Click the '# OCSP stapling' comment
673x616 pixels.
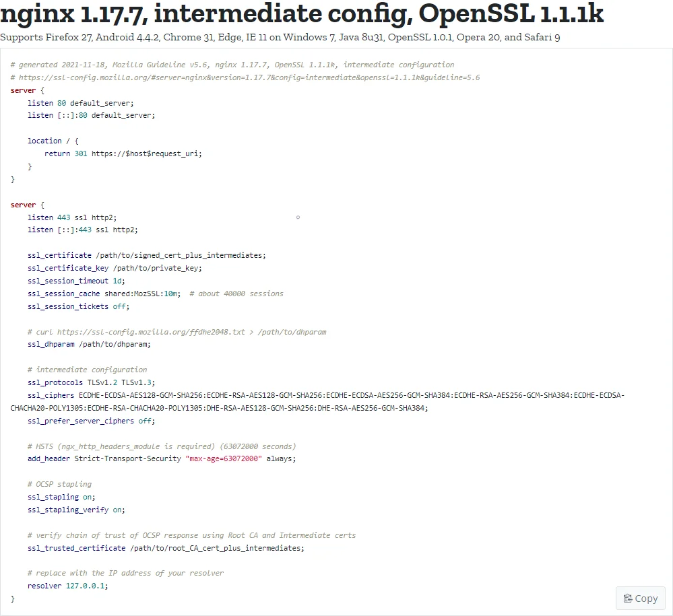pyautogui.click(x=60, y=484)
